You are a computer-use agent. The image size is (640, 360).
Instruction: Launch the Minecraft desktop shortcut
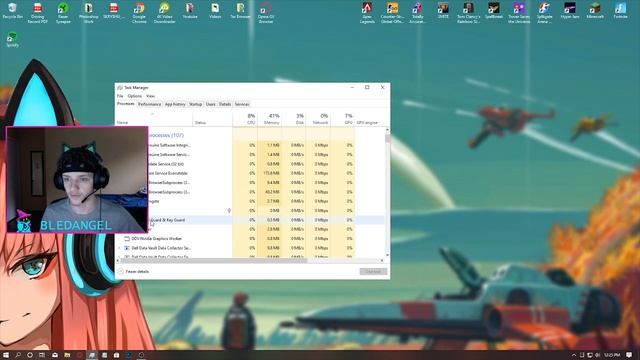(595, 11)
